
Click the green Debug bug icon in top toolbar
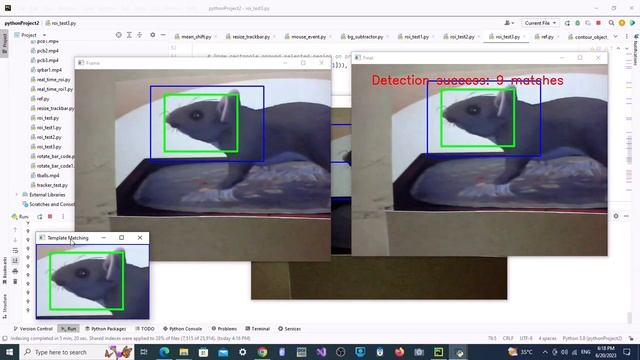point(578,23)
